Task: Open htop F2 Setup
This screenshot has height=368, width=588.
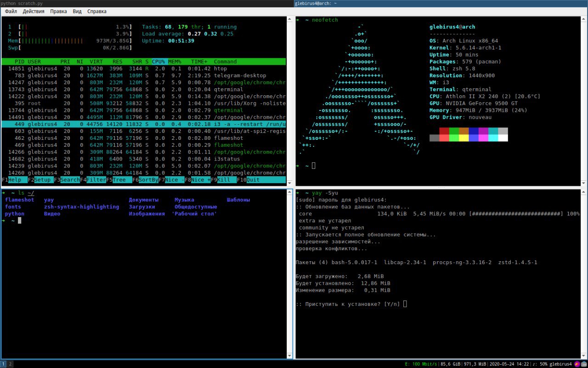Action: (x=40, y=180)
